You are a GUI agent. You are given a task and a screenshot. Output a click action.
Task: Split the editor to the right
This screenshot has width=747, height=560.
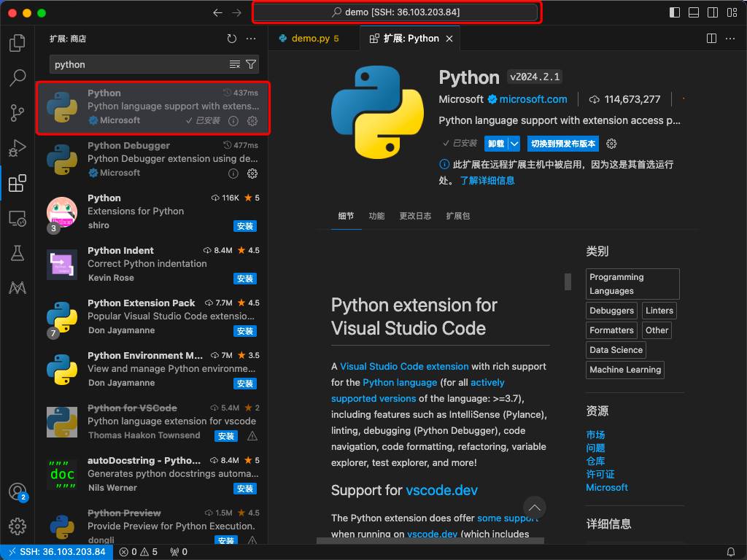click(x=711, y=39)
